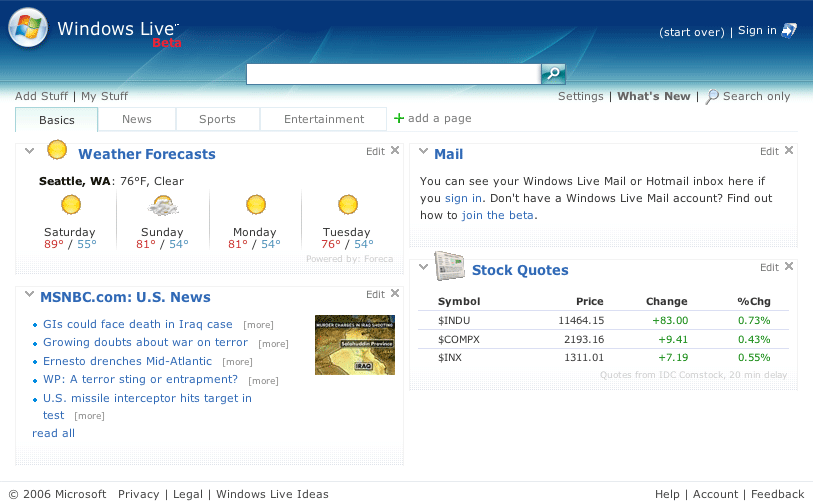Viewport: 813px width, 504px height.
Task: Open Ernesto drenches Mid-Atlantic headline
Action: click(x=128, y=361)
